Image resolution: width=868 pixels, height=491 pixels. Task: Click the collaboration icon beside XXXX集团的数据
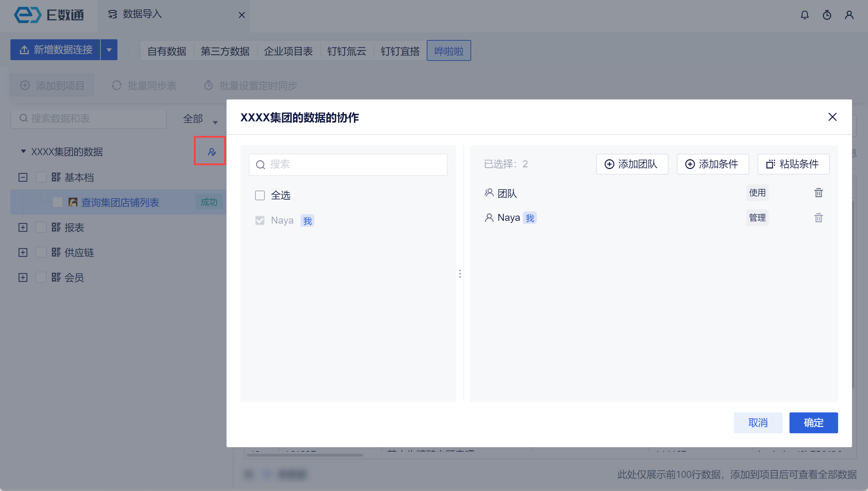[x=212, y=152]
